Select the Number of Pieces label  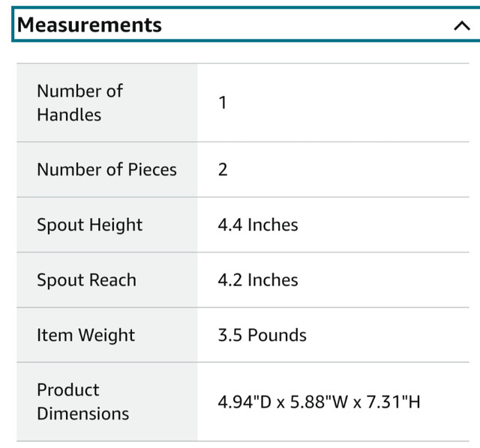click(x=106, y=169)
